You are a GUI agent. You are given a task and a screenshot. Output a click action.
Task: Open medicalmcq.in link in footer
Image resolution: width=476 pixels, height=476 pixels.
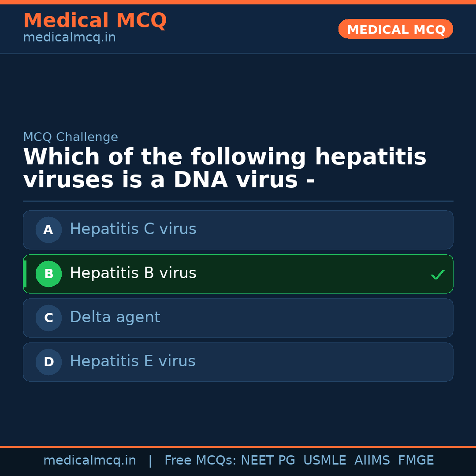(89, 461)
